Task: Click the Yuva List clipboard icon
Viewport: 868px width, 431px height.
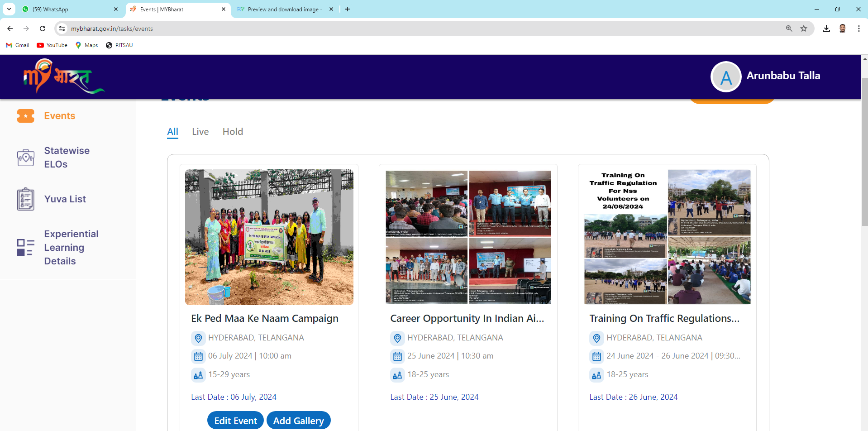Action: [x=26, y=199]
